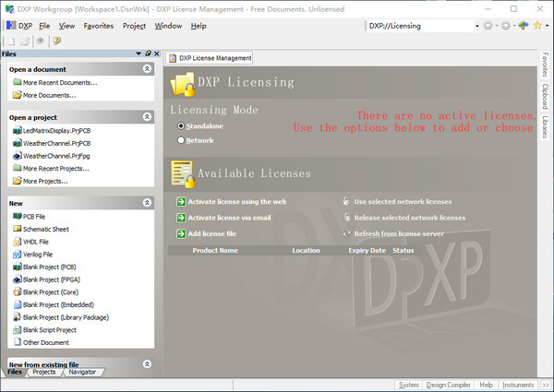Click green arrow beside Activate license using web

point(181,202)
